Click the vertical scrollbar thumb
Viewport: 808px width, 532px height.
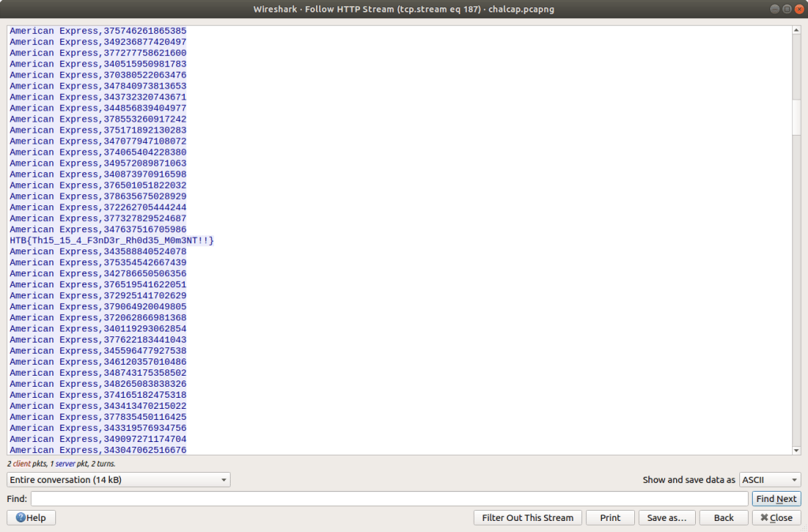click(x=796, y=117)
